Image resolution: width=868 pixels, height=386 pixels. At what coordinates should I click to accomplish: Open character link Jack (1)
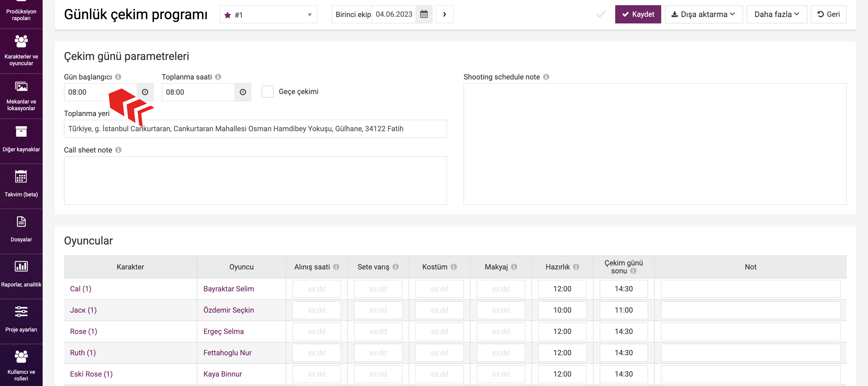[83, 310]
